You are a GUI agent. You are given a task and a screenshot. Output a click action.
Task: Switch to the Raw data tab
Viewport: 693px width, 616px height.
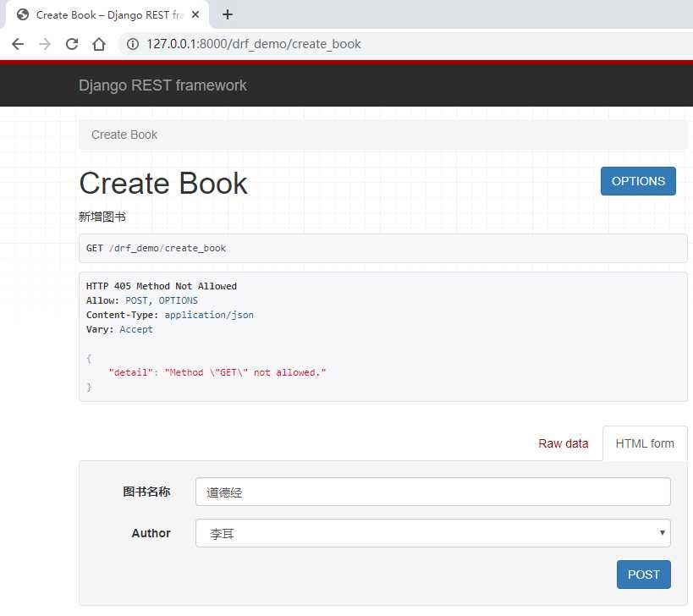pyautogui.click(x=563, y=443)
